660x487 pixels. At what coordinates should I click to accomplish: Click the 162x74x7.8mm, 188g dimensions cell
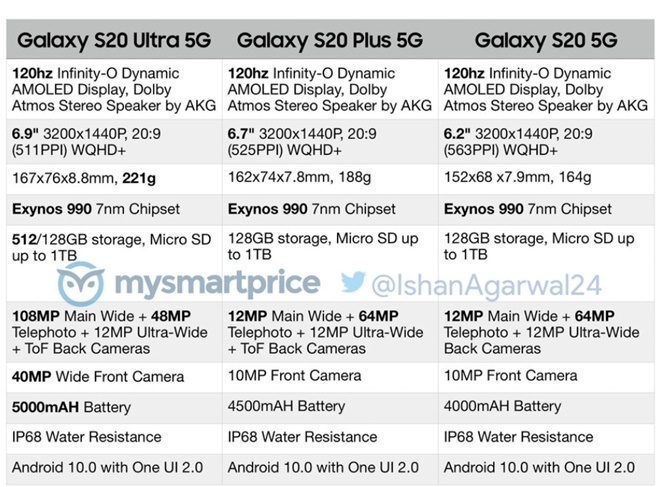[330, 178]
